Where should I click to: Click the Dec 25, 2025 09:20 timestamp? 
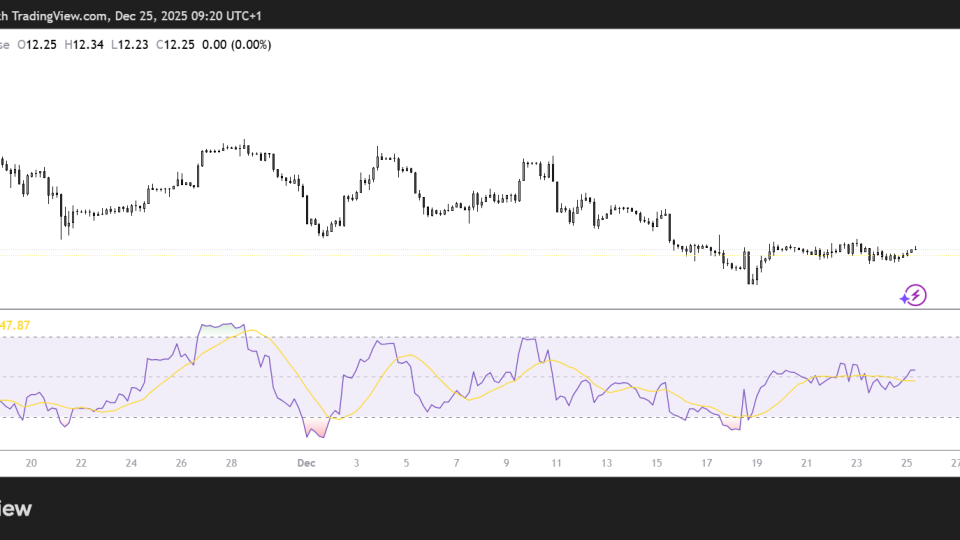(191, 15)
